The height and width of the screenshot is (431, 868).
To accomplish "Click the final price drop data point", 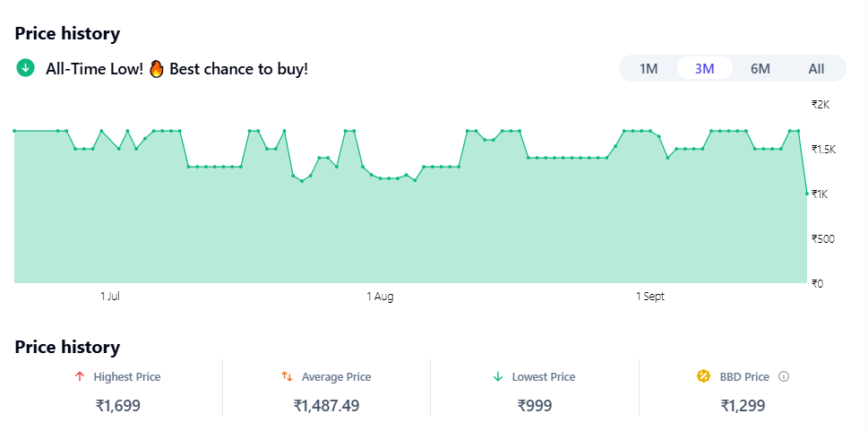I will tap(807, 194).
